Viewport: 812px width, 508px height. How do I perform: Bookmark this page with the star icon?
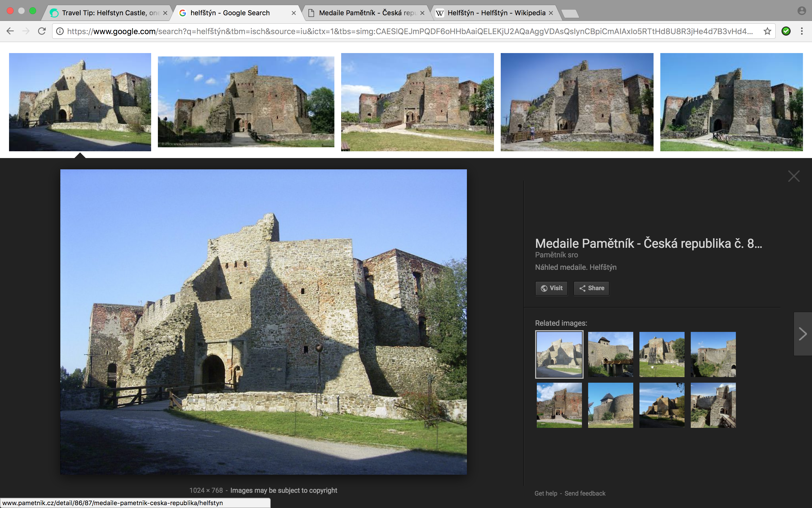767,31
